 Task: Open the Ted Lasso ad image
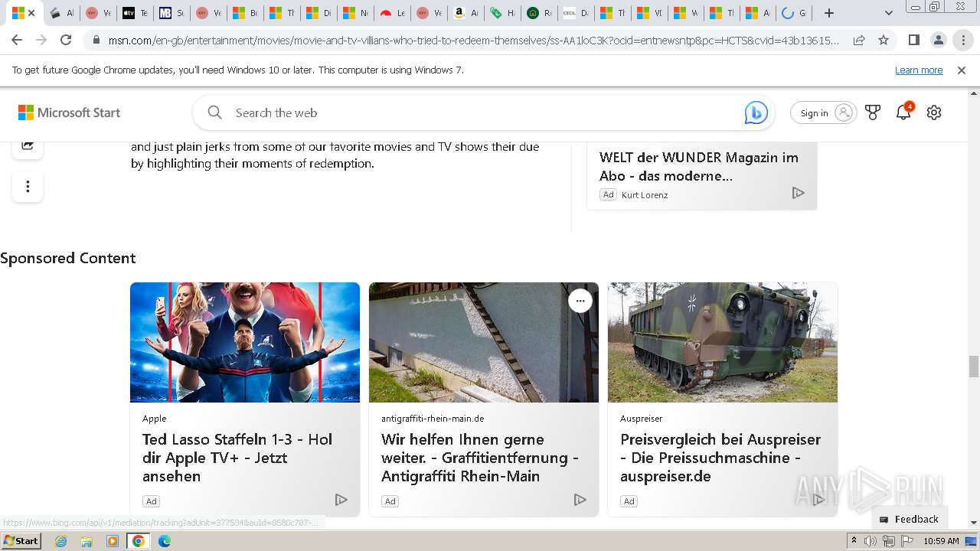point(245,342)
